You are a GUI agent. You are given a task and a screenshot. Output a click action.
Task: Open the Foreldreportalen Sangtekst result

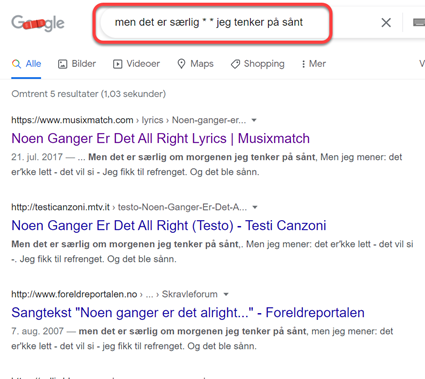pos(188,313)
